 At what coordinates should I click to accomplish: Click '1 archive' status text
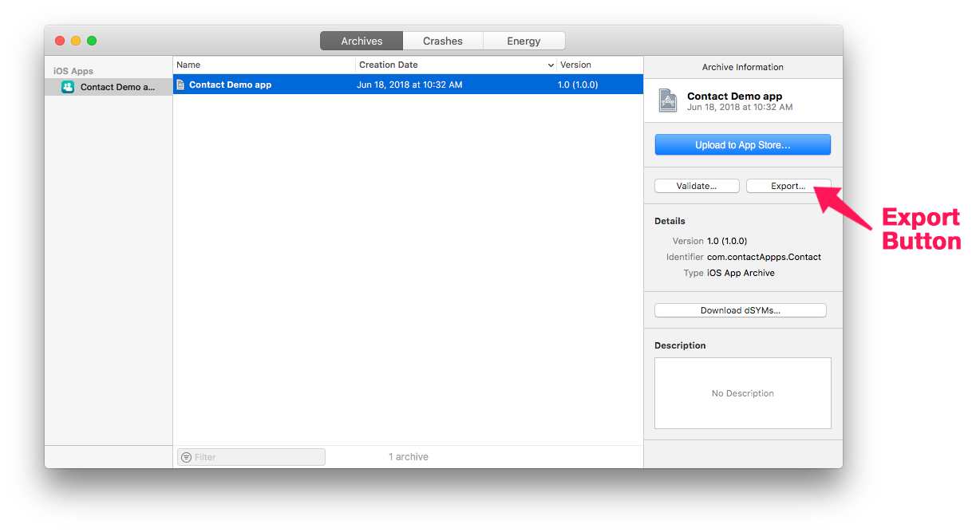click(x=409, y=457)
